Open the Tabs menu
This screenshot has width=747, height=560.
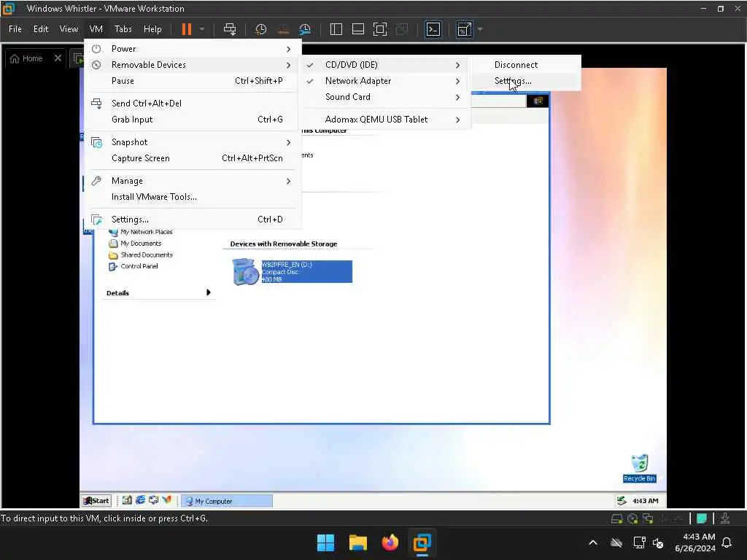coord(123,29)
